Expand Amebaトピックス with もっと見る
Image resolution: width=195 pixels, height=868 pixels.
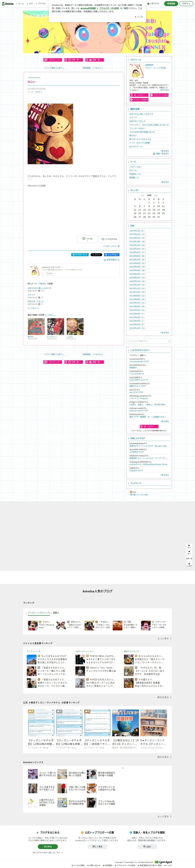point(164,816)
